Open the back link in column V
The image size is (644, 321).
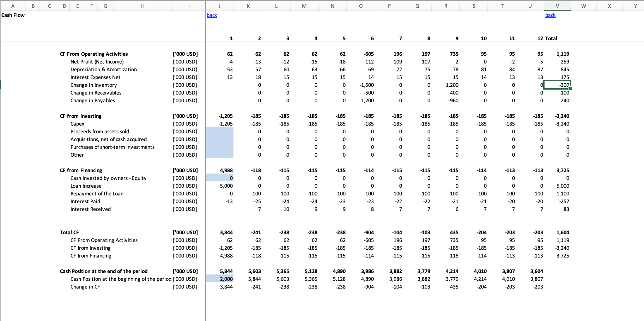(x=550, y=15)
